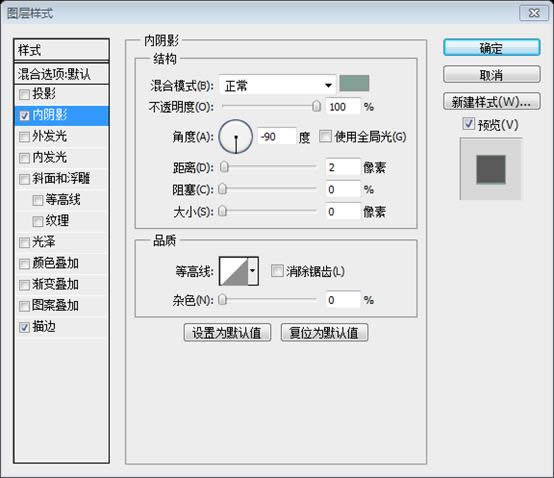This screenshot has width=554, height=478.
Task: Enable the 消除锯齿 anti-alias checkbox
Action: (277, 271)
